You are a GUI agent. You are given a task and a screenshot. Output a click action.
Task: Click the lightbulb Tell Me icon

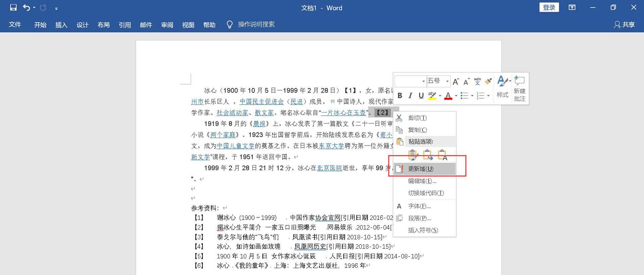pyautogui.click(x=230, y=24)
